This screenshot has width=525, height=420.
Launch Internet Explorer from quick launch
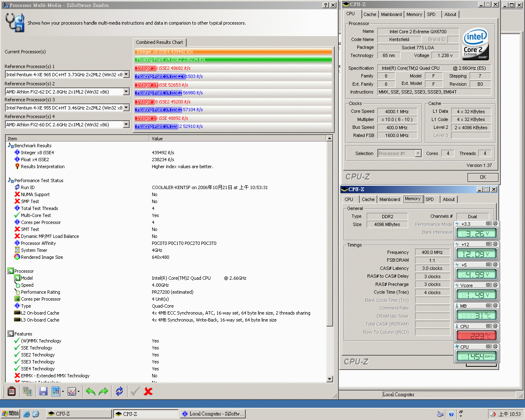pos(27,414)
